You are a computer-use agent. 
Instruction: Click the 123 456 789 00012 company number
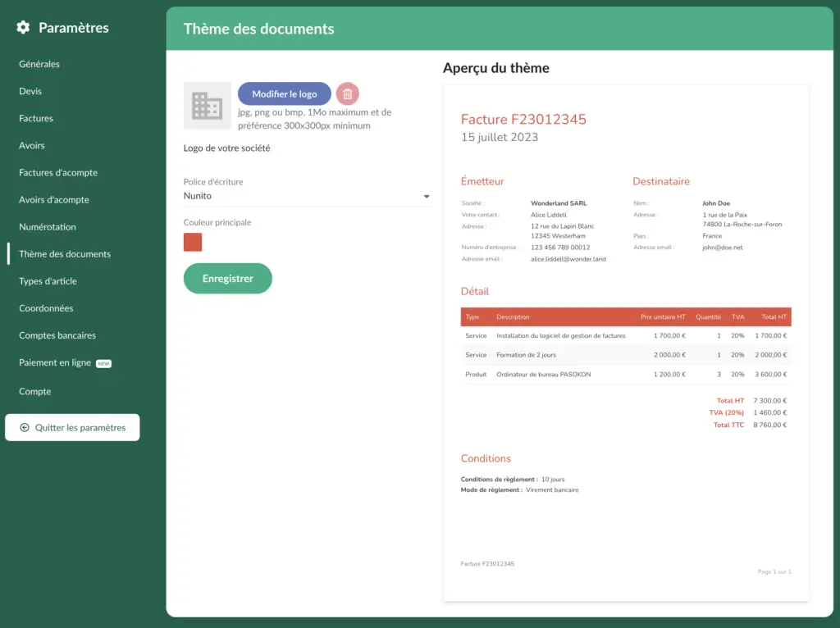tap(559, 248)
